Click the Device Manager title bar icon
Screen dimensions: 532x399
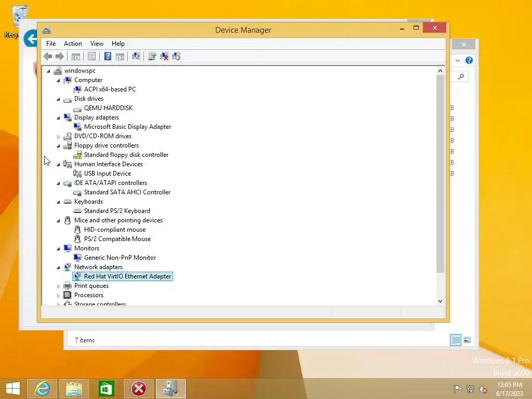[x=46, y=30]
